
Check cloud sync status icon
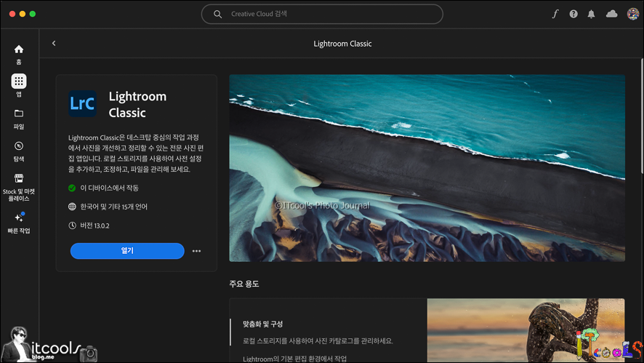click(x=611, y=14)
